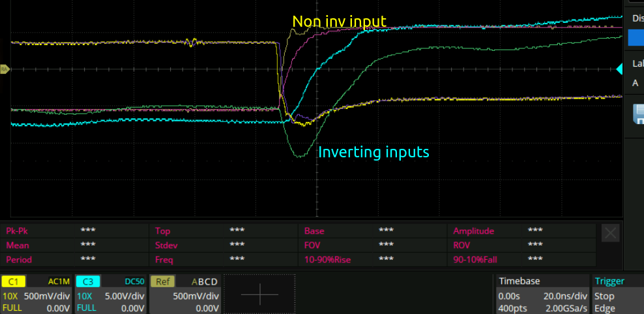The height and width of the screenshot is (314, 644).
Task: Click the save floppy disk icon
Action: coord(636,115)
